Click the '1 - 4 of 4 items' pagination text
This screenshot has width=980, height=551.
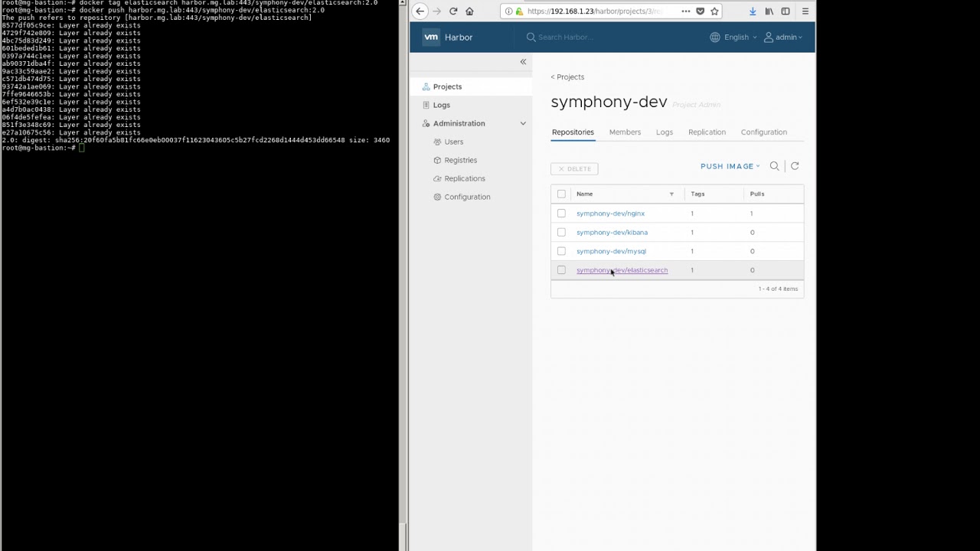click(x=778, y=289)
